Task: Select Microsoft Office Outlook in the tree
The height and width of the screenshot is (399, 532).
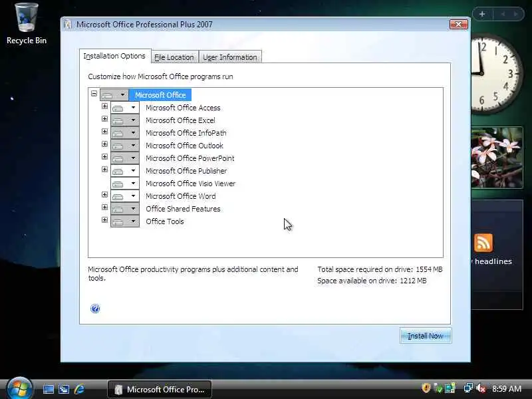Action: coord(185,146)
